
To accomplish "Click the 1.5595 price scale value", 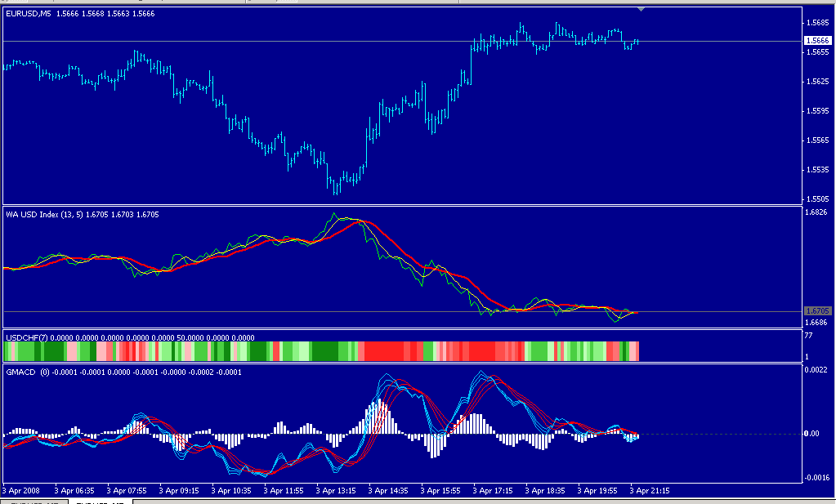I will 818,111.
